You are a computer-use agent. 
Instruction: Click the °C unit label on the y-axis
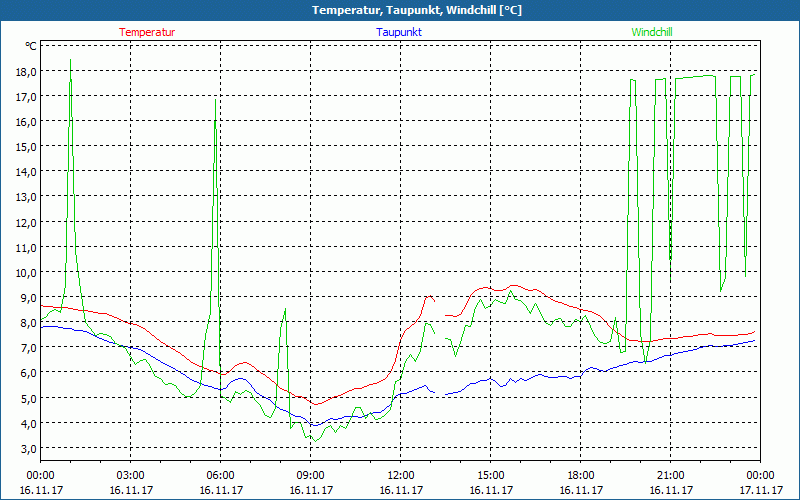30,46
